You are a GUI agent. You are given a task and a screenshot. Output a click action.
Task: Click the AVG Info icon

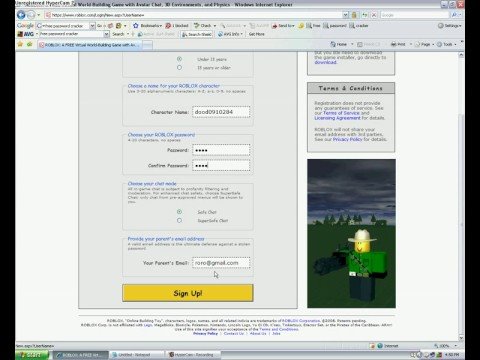pos(220,34)
